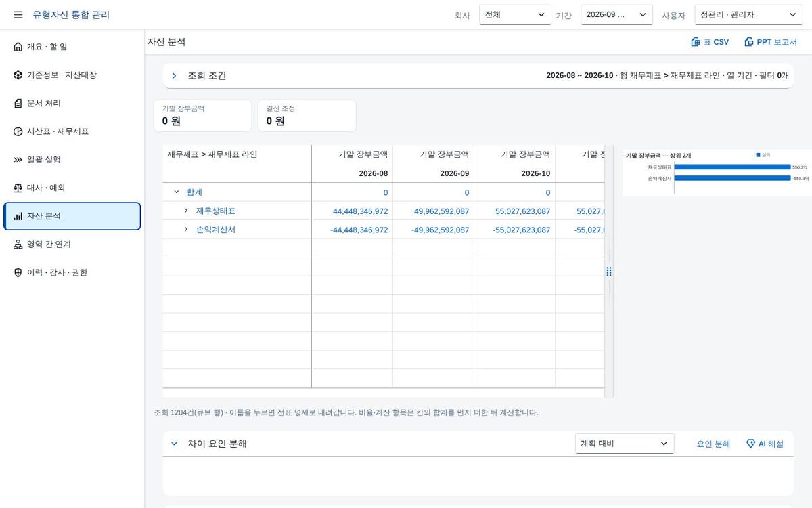Open the 사용자 정관리 · 관리자 dropdown

pos(748,14)
